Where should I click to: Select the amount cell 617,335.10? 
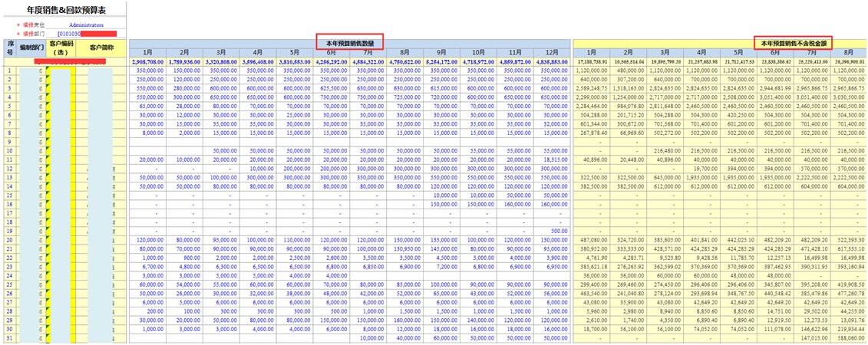pyautogui.click(x=849, y=248)
